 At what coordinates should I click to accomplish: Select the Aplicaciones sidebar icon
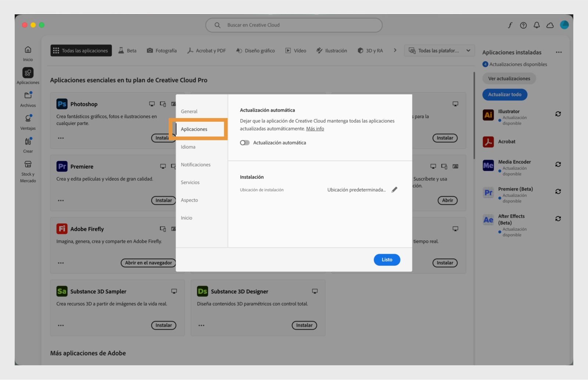click(x=28, y=73)
